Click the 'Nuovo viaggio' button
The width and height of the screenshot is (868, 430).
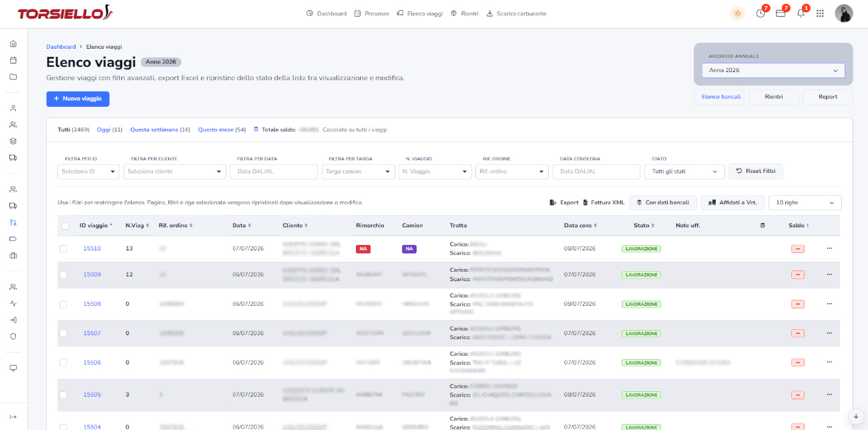77,98
